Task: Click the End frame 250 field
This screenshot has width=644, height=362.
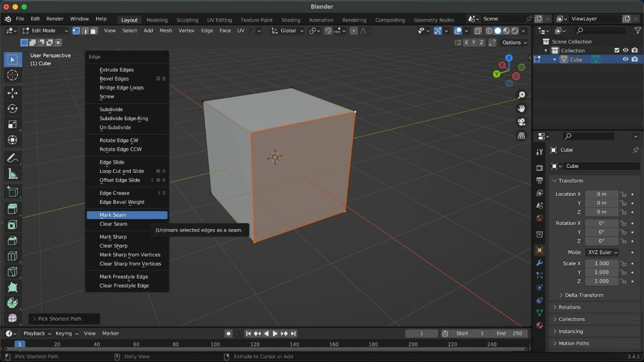Action: tap(509, 334)
